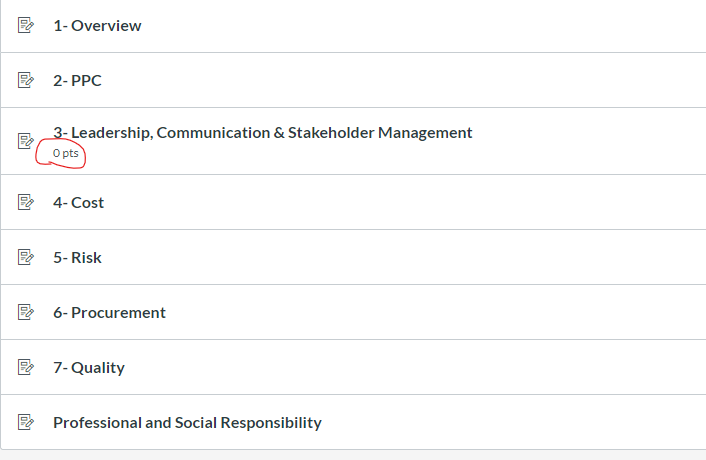706x460 pixels.
Task: Open the 6- Procurement quiz link
Action: (109, 313)
